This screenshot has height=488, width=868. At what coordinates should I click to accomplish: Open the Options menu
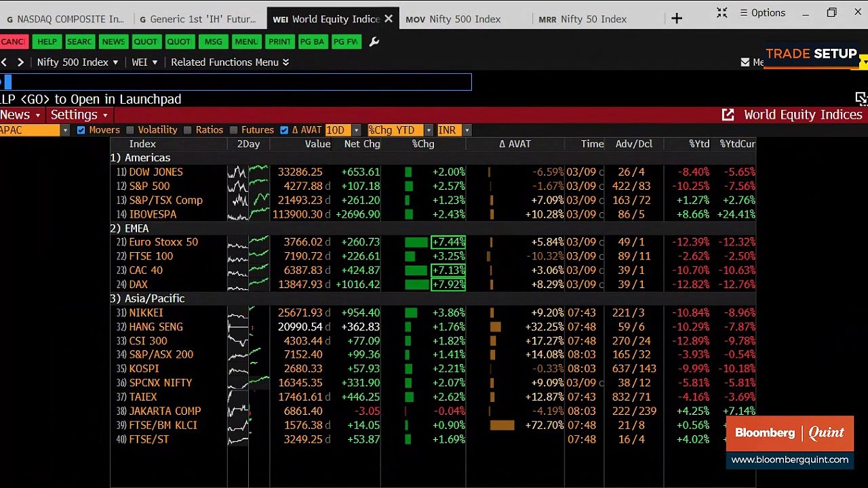pos(762,13)
